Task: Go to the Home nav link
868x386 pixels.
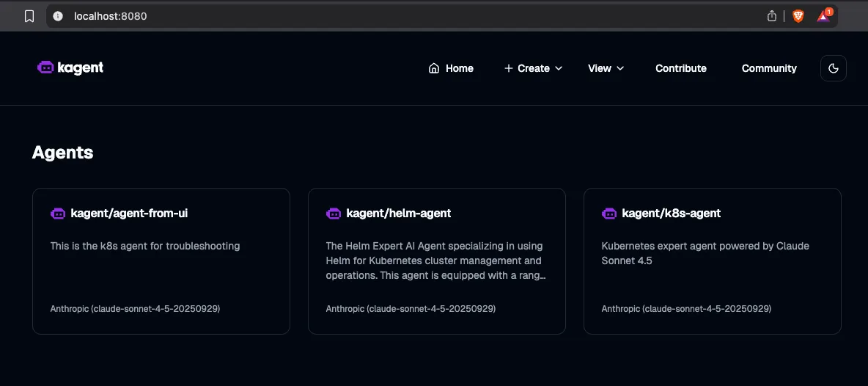Action: pos(459,68)
